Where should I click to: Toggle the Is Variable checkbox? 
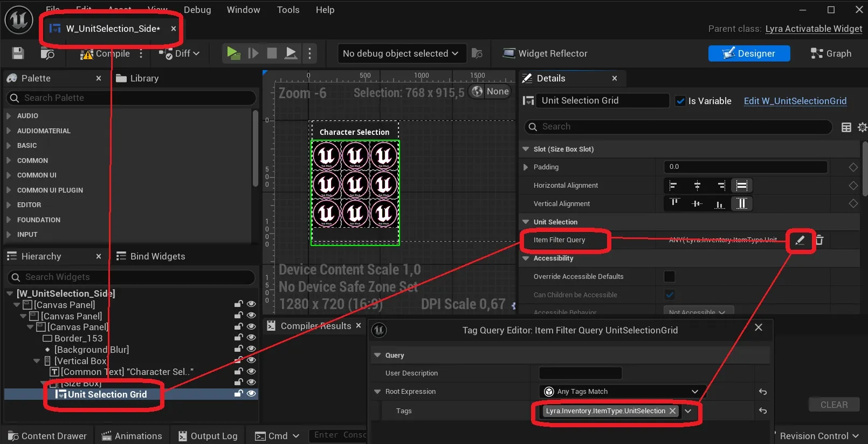pyautogui.click(x=680, y=101)
